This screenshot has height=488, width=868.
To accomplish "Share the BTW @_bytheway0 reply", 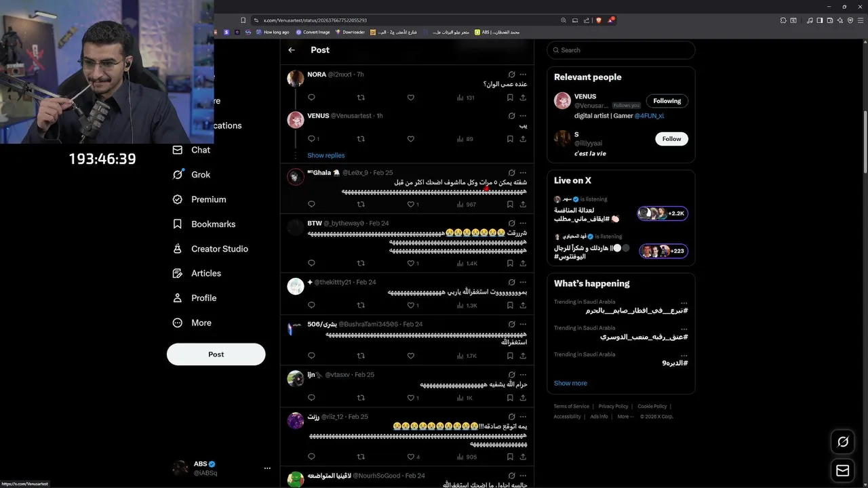I will coord(523,263).
